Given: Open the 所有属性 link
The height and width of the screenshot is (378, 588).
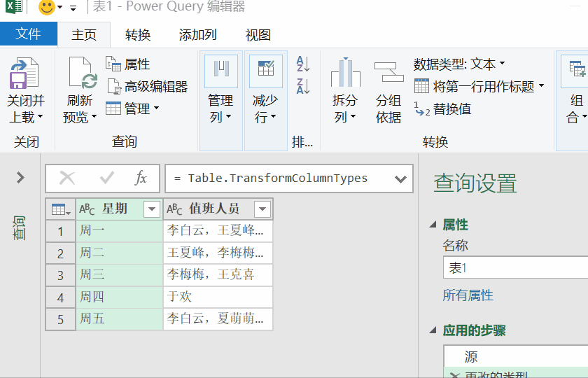Looking at the screenshot, I should pos(468,295).
